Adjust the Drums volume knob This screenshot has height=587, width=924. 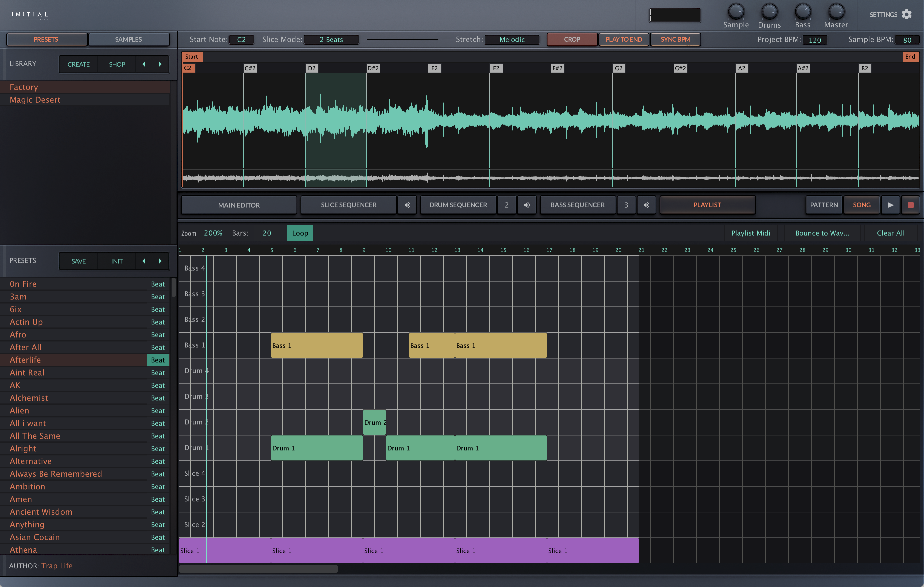[x=769, y=12]
